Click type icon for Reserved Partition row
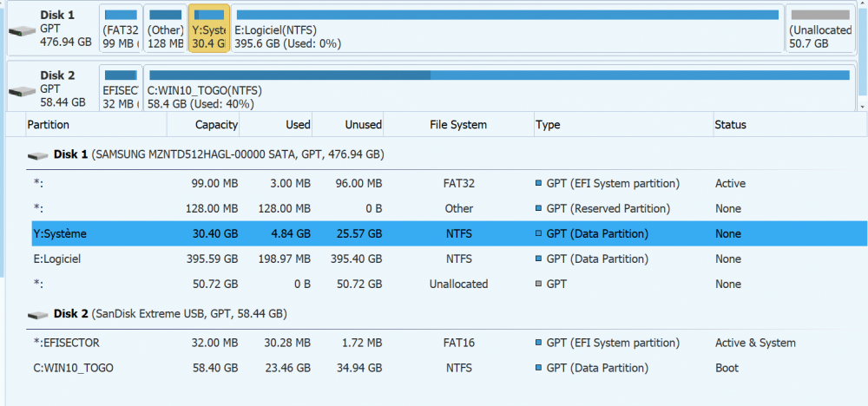868x406 pixels. (539, 209)
